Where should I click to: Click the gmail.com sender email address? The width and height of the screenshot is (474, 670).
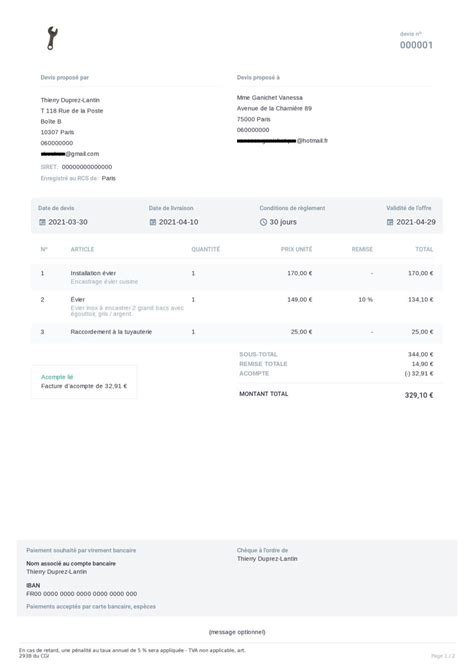70,154
